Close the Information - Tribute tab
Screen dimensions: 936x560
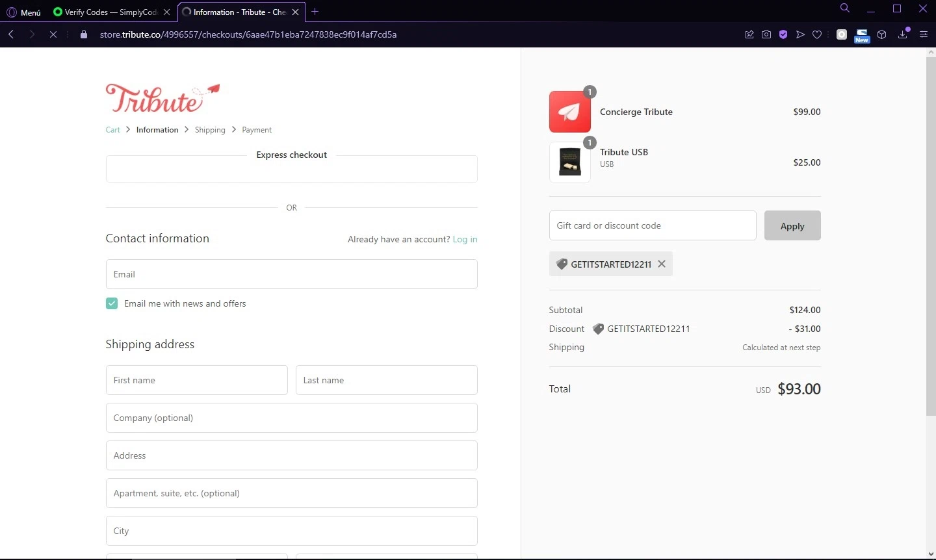point(295,12)
